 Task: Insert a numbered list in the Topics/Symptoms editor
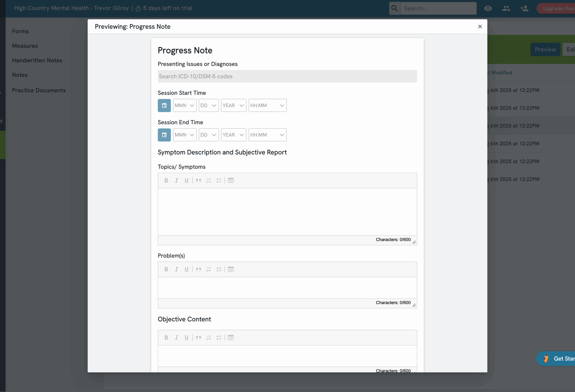click(209, 180)
